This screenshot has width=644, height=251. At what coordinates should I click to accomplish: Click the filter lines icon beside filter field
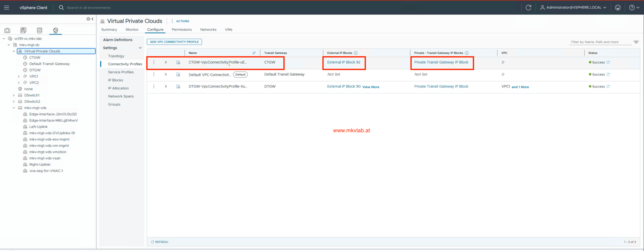[636, 42]
